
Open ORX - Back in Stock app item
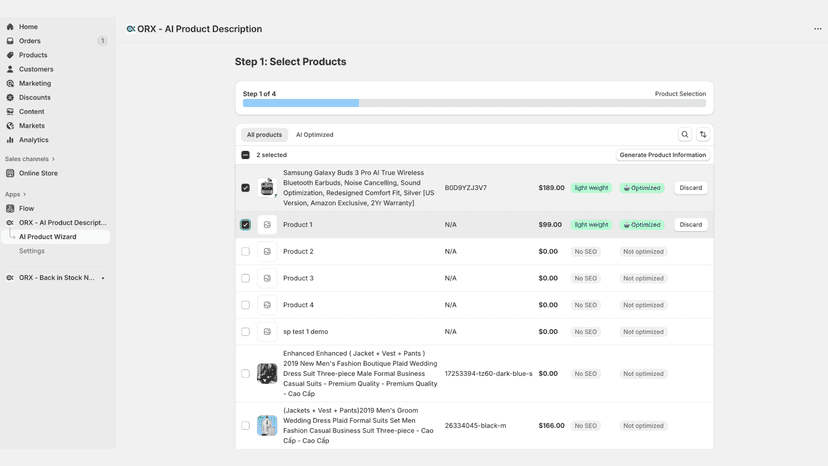click(57, 278)
